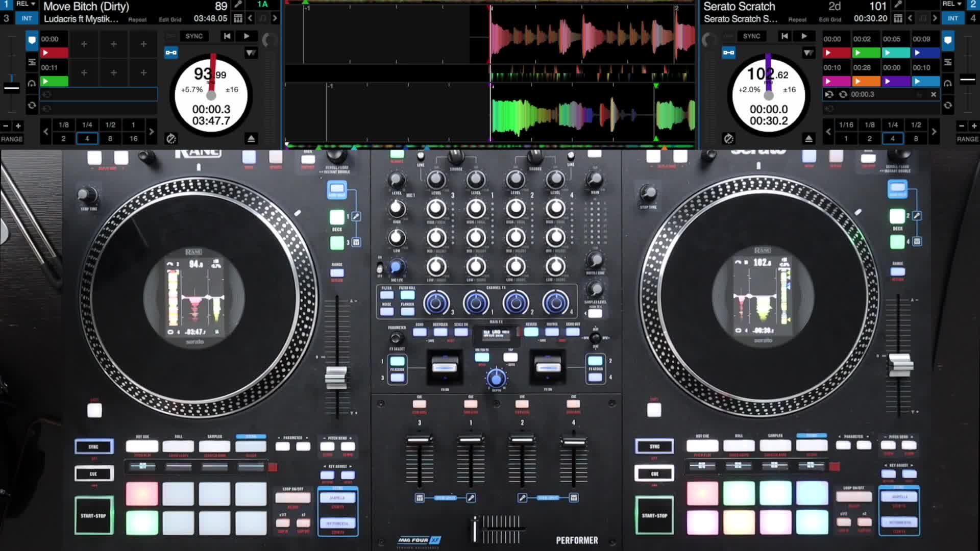Show longer loop sizes on right deck
The height and width of the screenshot is (551, 980).
[934, 132]
